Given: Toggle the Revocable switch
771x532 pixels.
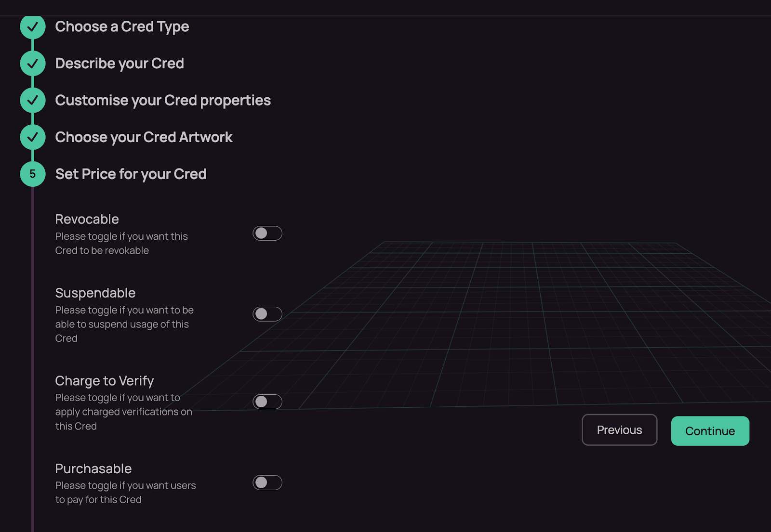Looking at the screenshot, I should click(x=267, y=234).
